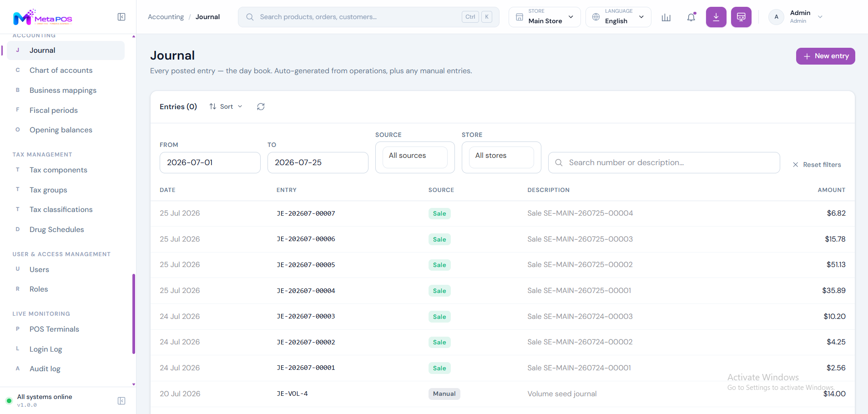The height and width of the screenshot is (414, 868).
Task: Open Journal in sidebar
Action: pos(66,50)
